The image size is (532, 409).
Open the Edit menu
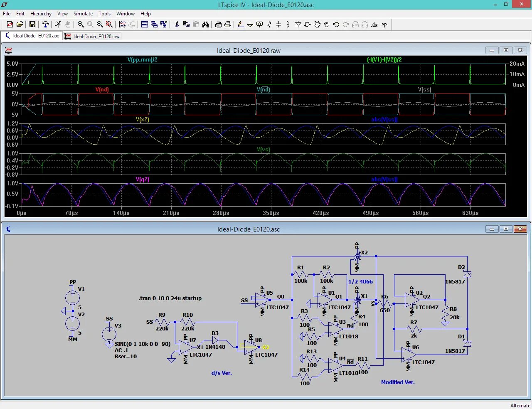tap(20, 14)
